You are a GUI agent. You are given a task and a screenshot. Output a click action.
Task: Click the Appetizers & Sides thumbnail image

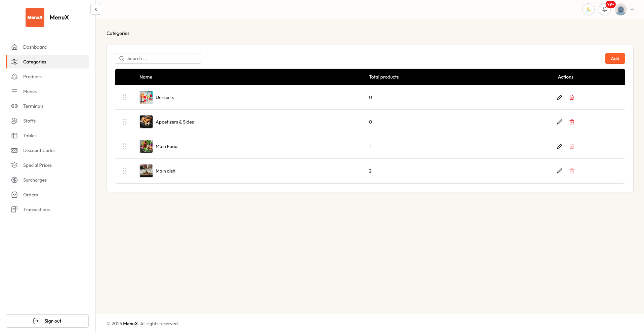pyautogui.click(x=146, y=122)
